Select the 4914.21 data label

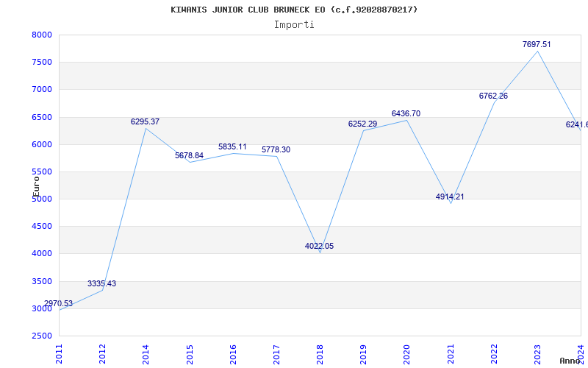pyautogui.click(x=450, y=197)
